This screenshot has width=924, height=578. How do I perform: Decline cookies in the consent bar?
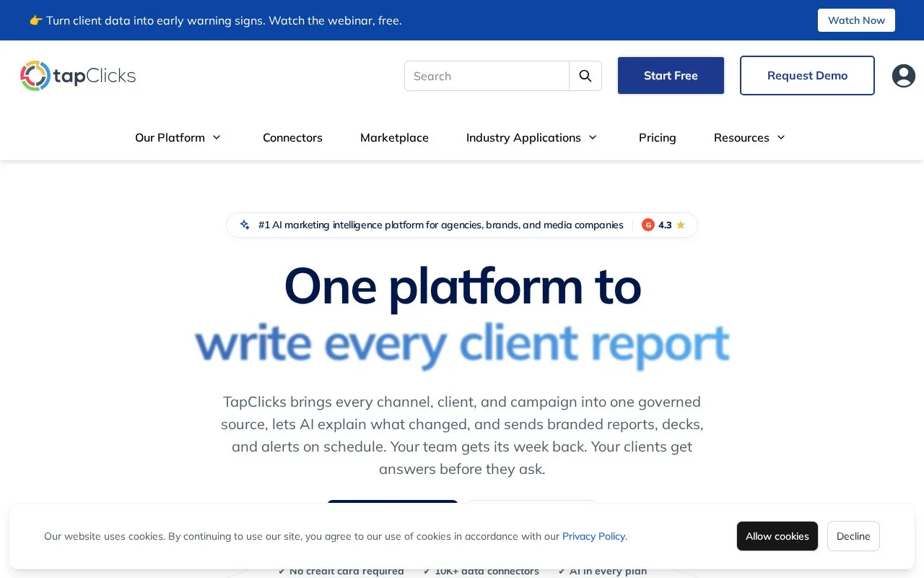[x=853, y=536]
